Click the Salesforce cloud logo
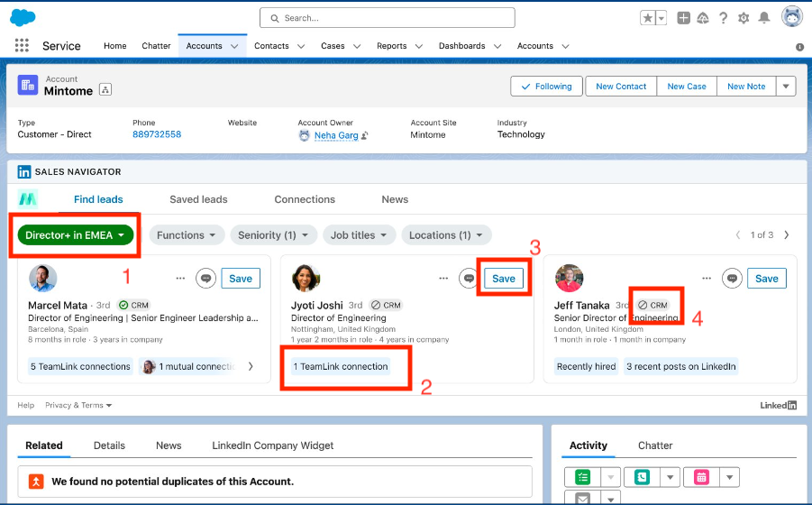Image resolution: width=812 pixels, height=505 pixels. pos(23,18)
